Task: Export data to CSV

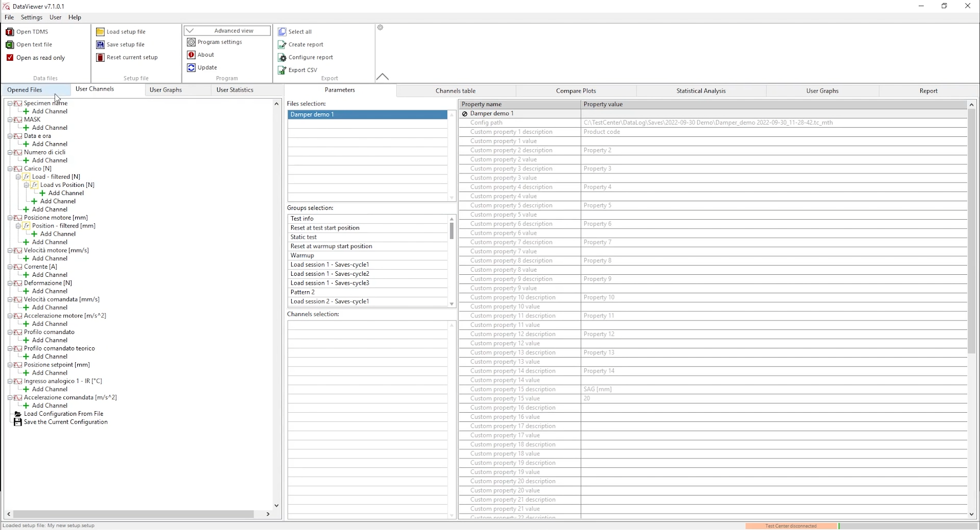Action: 303,70
